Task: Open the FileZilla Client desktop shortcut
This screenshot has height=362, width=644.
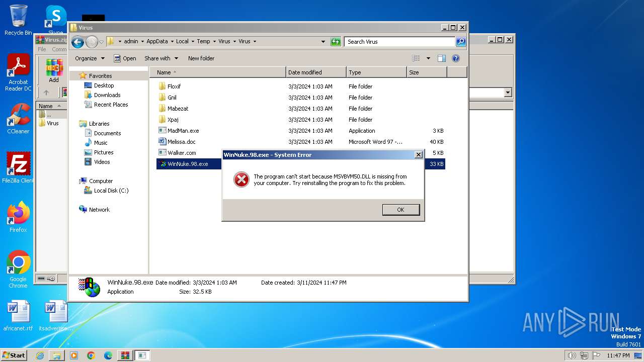Action: coord(18,167)
